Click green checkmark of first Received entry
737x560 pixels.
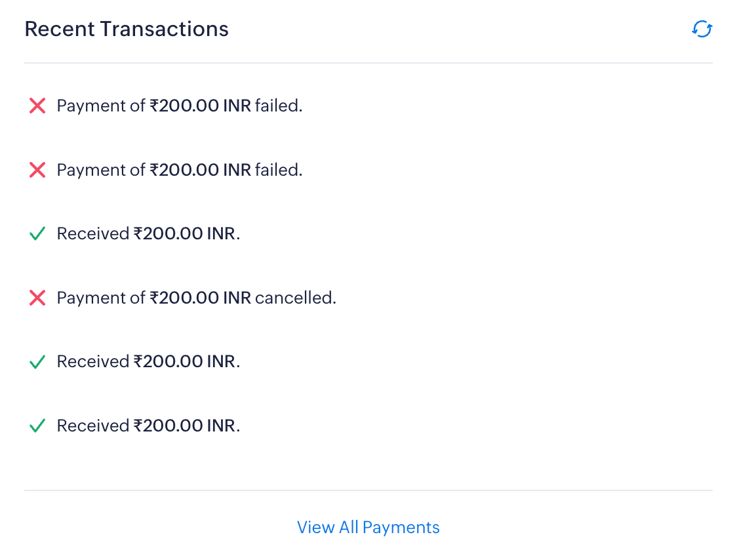coord(37,234)
